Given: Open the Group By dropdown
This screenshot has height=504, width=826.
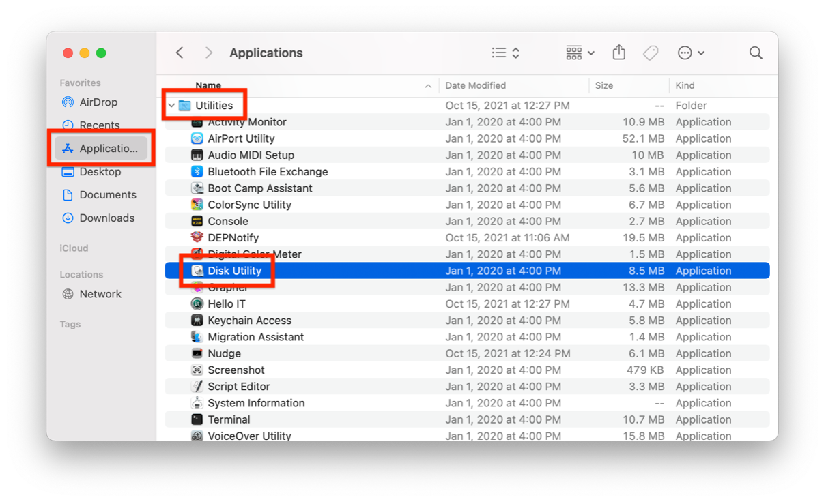Looking at the screenshot, I should tap(580, 53).
